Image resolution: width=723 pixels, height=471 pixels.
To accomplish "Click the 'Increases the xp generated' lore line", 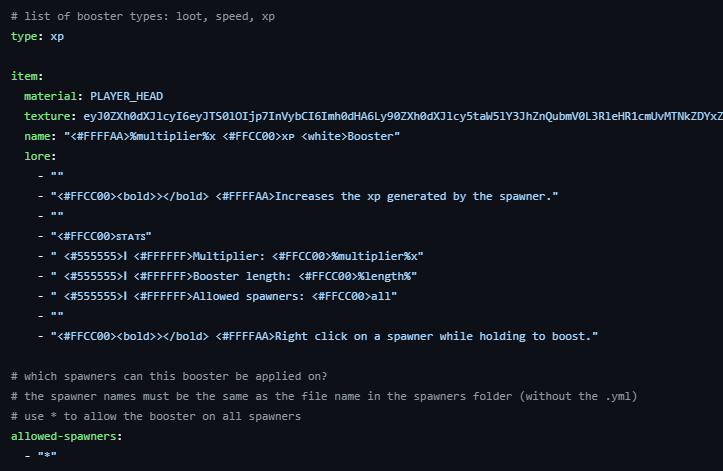I will pyautogui.click(x=304, y=196).
